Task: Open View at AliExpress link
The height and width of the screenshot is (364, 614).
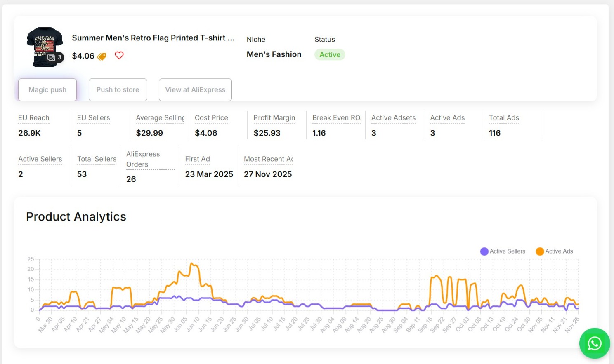Action: (195, 89)
